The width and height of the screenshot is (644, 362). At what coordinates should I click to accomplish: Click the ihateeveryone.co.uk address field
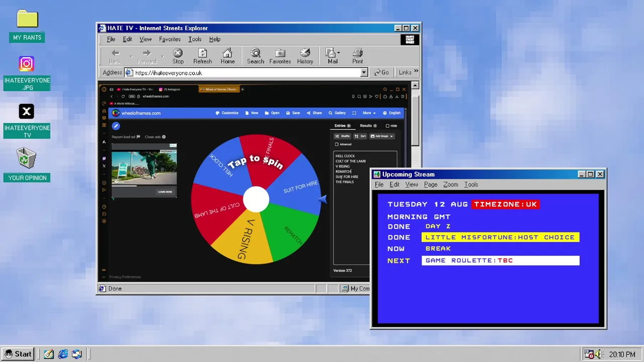click(247, 72)
